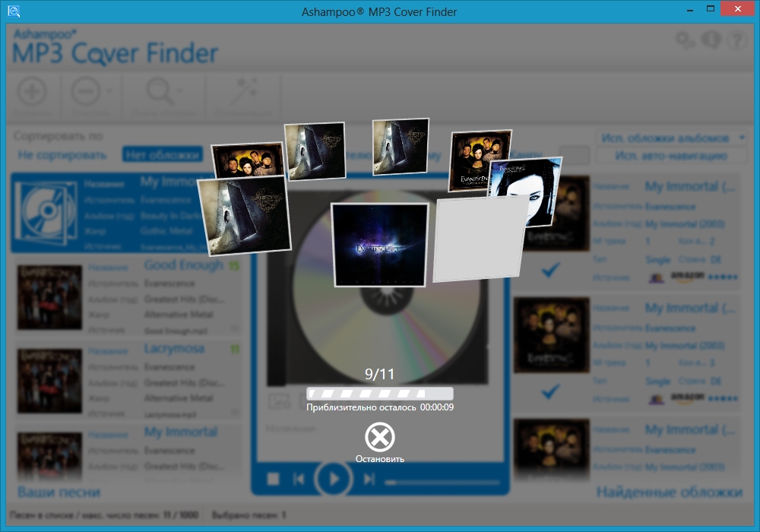
Task: Click the Найденные обложки panel label
Action: coord(670,492)
